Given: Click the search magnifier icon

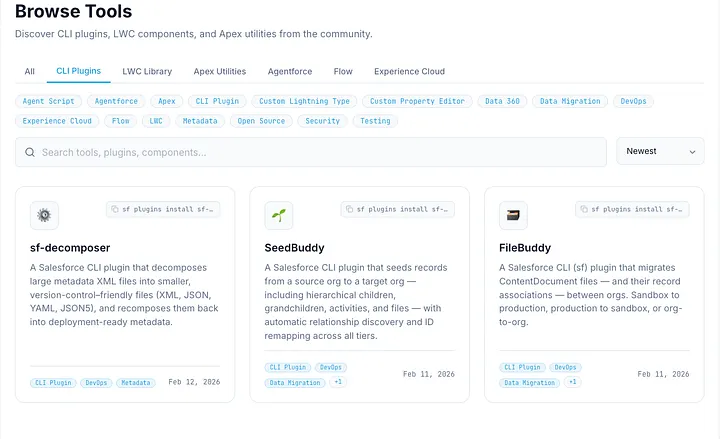Looking at the screenshot, I should 30,152.
